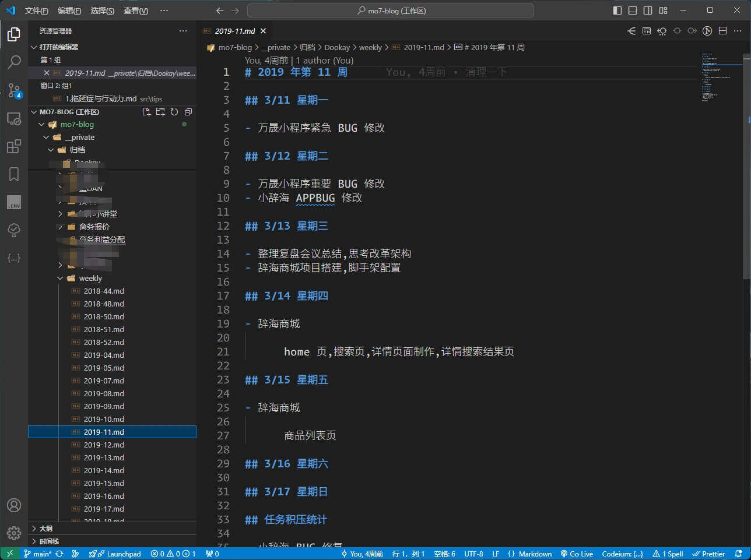Open the 文件(F) menu
This screenshot has height=560, width=751.
coord(37,10)
